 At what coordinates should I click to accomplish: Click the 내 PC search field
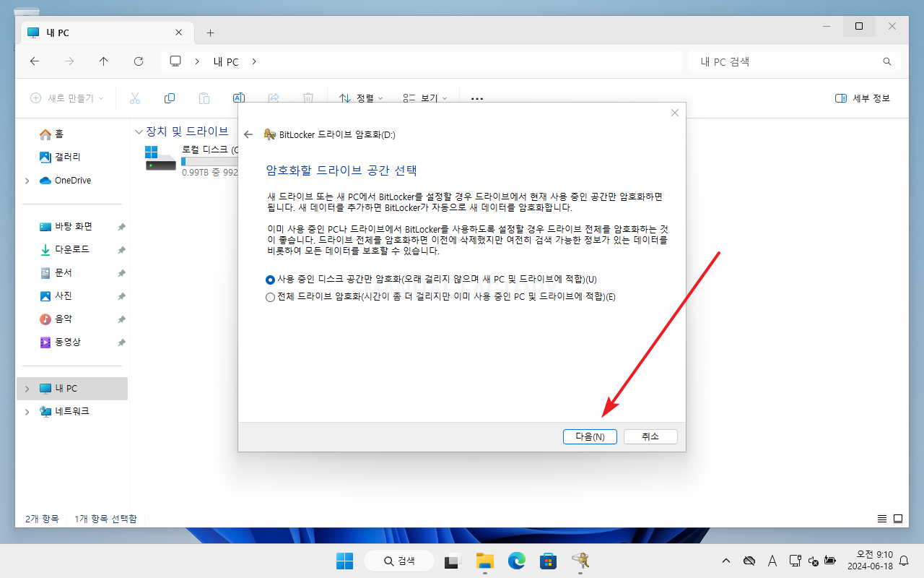[795, 61]
